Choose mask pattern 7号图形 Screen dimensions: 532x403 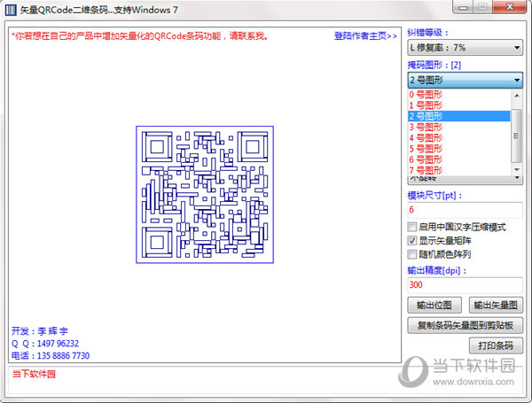pos(458,170)
